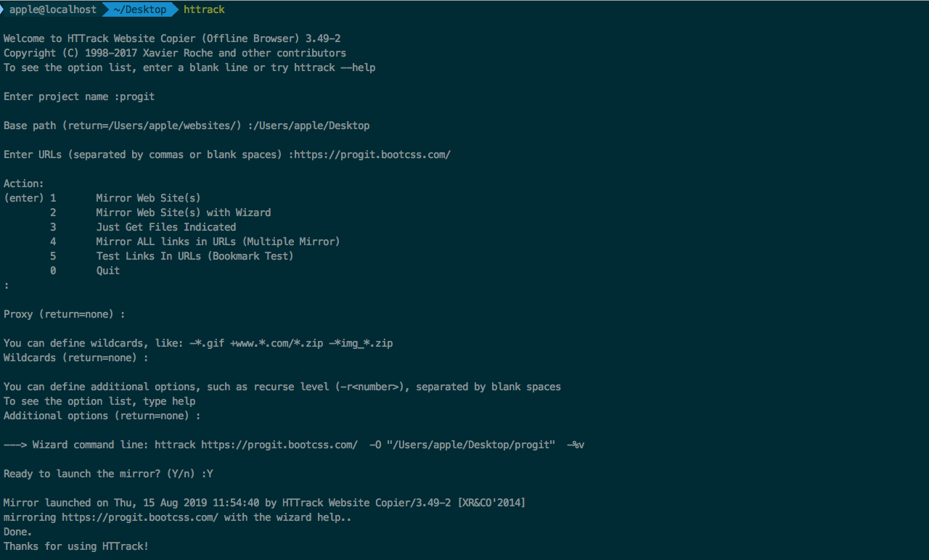
Task: Click the Mirror ALL links in URLs option
Action: (x=218, y=242)
